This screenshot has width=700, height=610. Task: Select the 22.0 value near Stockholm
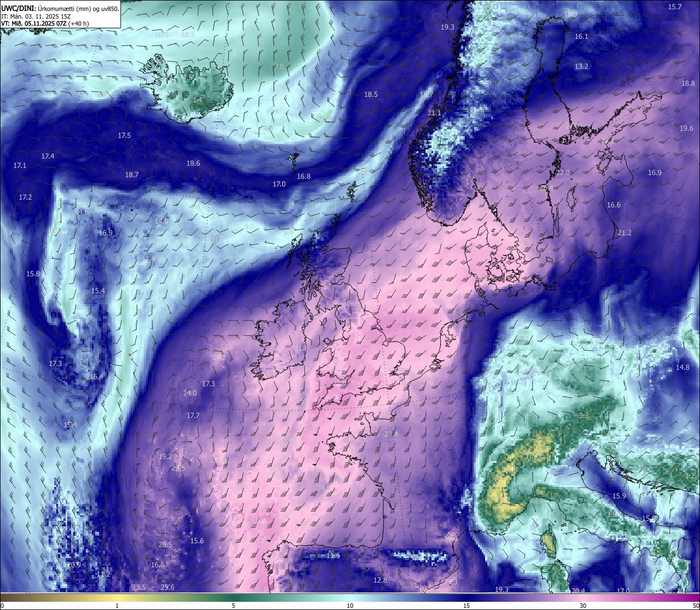563,173
